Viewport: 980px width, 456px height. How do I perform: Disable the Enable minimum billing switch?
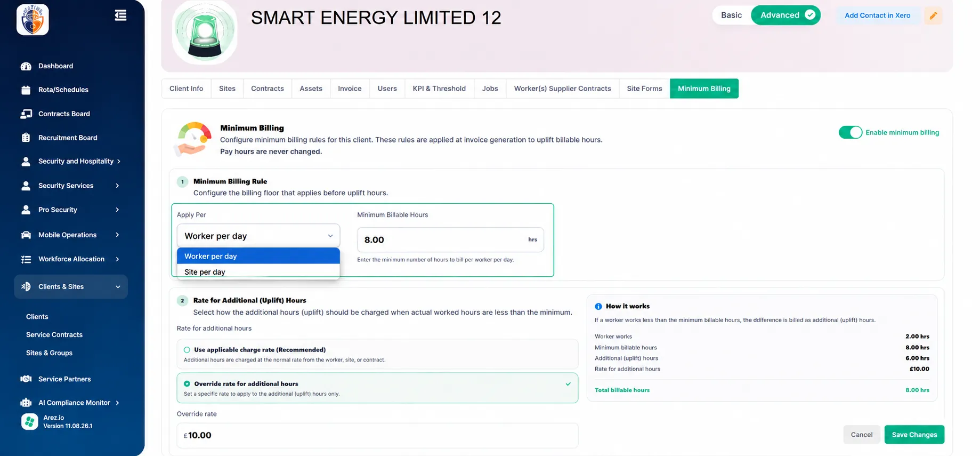tap(850, 132)
